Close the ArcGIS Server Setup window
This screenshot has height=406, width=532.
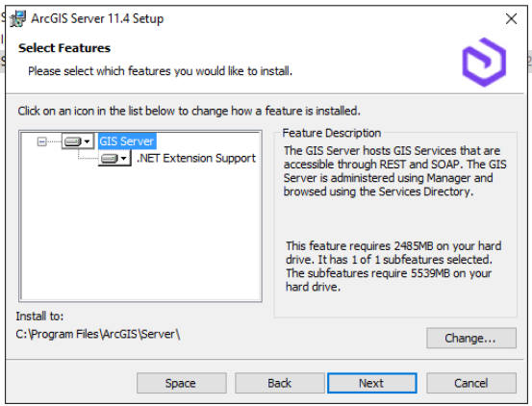(511, 18)
